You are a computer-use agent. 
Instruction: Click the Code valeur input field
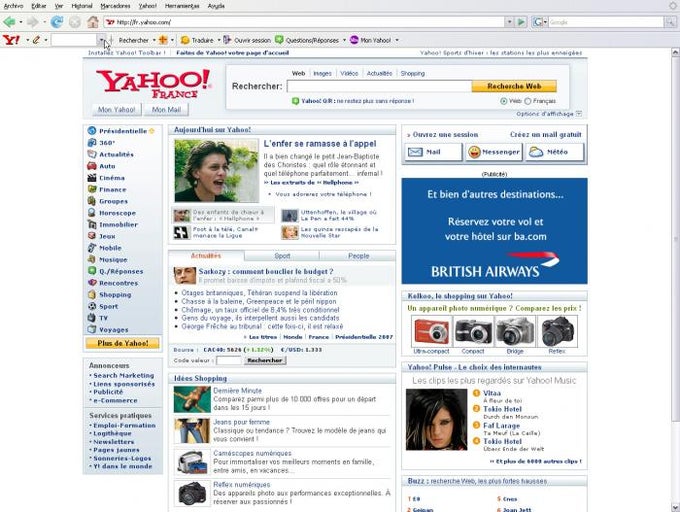pos(229,360)
